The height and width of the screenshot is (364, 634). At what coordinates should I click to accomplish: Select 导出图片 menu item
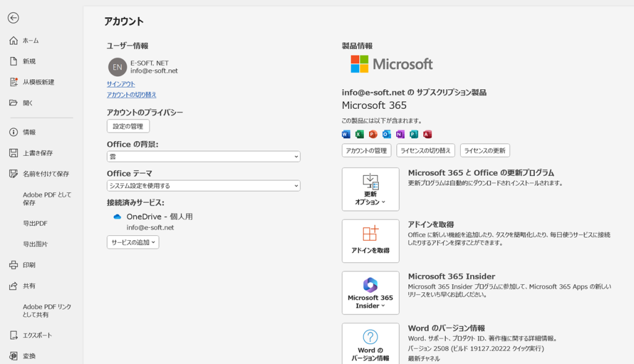pos(35,245)
